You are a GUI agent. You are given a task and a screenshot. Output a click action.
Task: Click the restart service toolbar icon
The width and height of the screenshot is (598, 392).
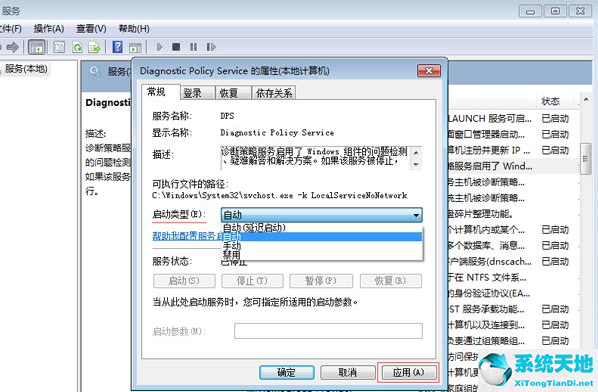click(211, 47)
